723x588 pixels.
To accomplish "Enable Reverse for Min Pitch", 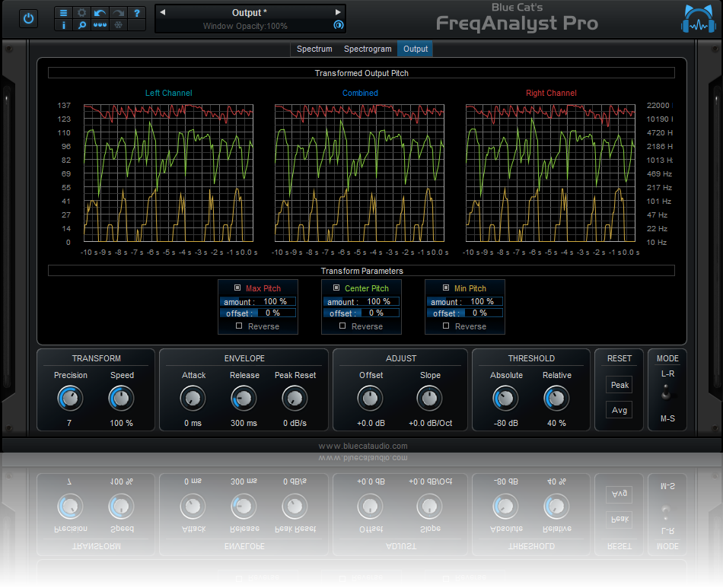I will click(x=446, y=326).
